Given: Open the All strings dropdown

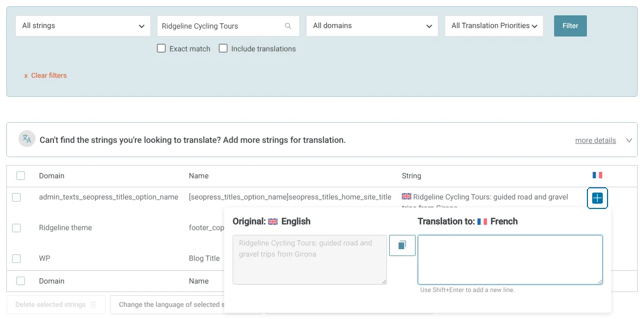Looking at the screenshot, I should (84, 26).
